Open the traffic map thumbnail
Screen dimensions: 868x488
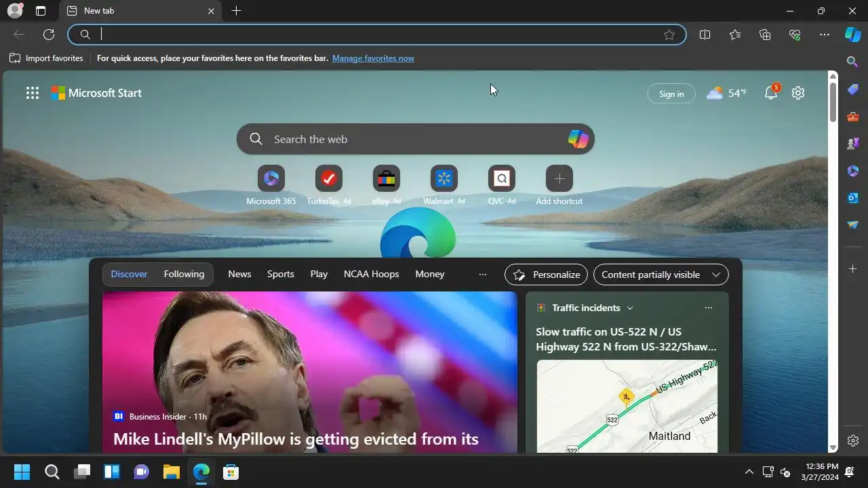tap(627, 406)
